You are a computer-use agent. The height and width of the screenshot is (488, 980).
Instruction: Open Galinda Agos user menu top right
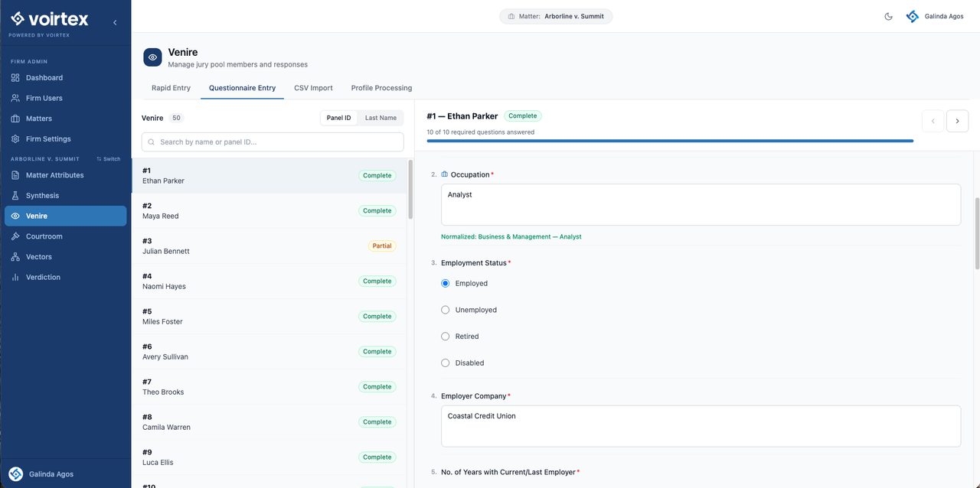(935, 16)
